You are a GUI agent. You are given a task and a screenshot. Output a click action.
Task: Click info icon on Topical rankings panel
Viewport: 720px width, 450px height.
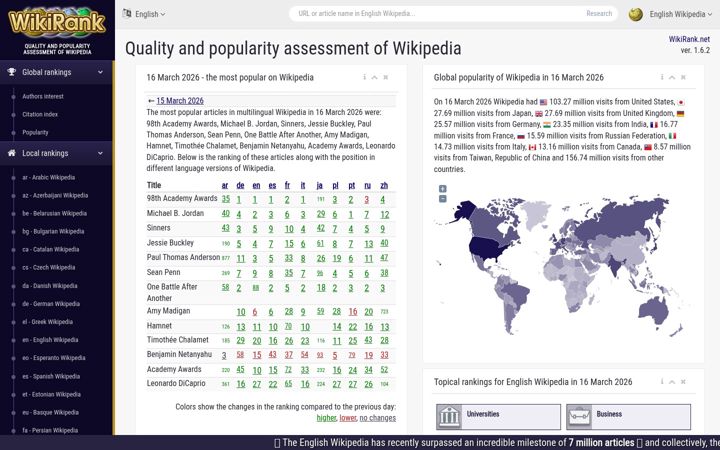(662, 382)
